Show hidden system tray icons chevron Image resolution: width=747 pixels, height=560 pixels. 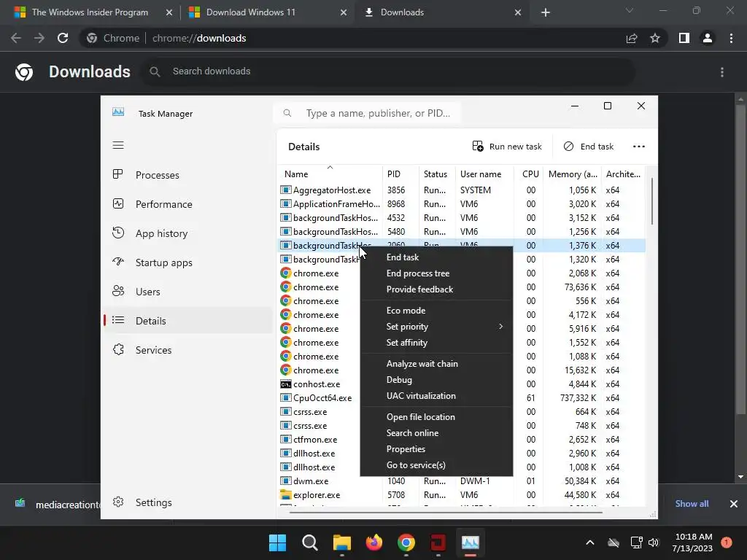(589, 542)
